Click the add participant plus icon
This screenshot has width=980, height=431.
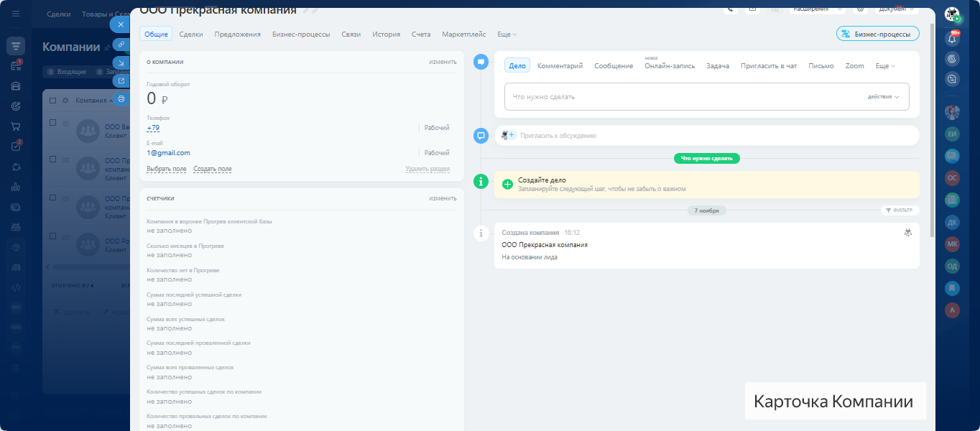tap(512, 135)
